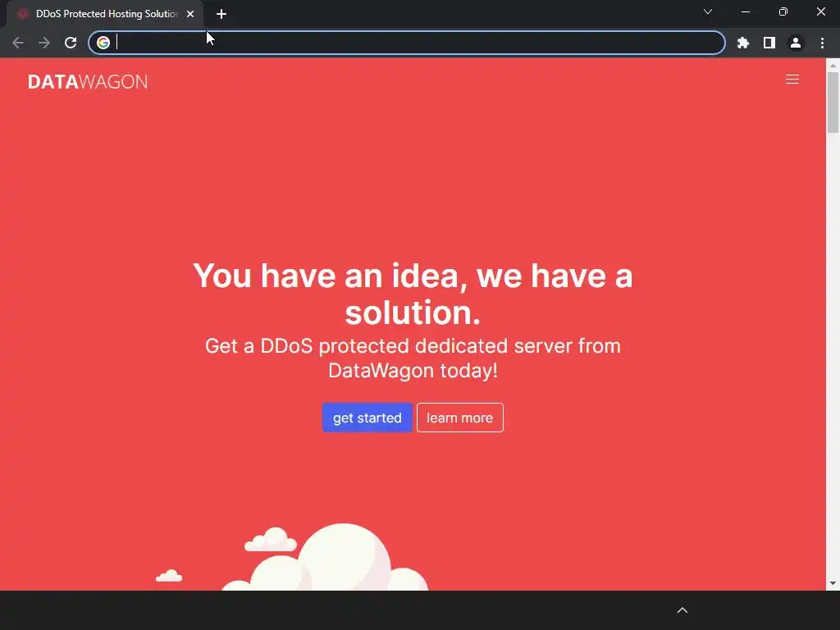Screen dimensions: 840x630
Task: Click the browser back arrow
Action: click(x=18, y=43)
